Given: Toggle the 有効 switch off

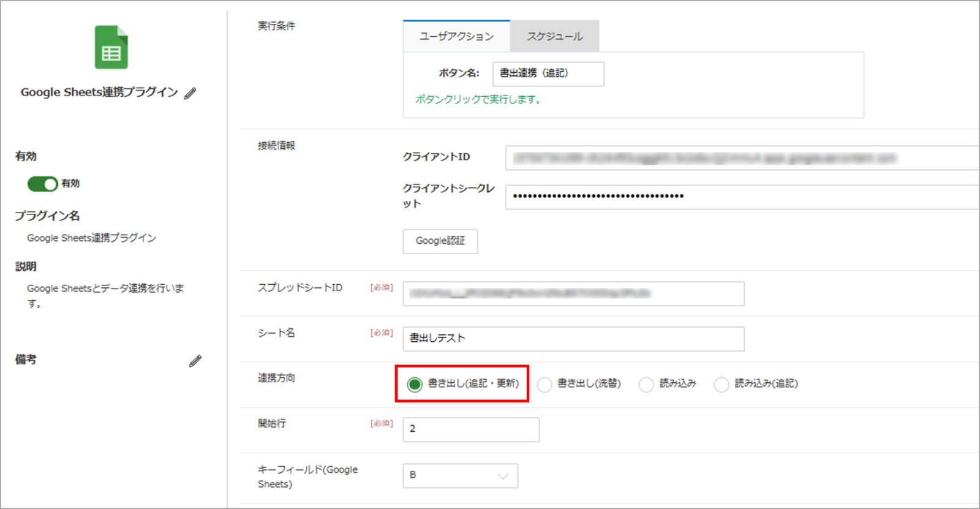Looking at the screenshot, I should (x=43, y=184).
